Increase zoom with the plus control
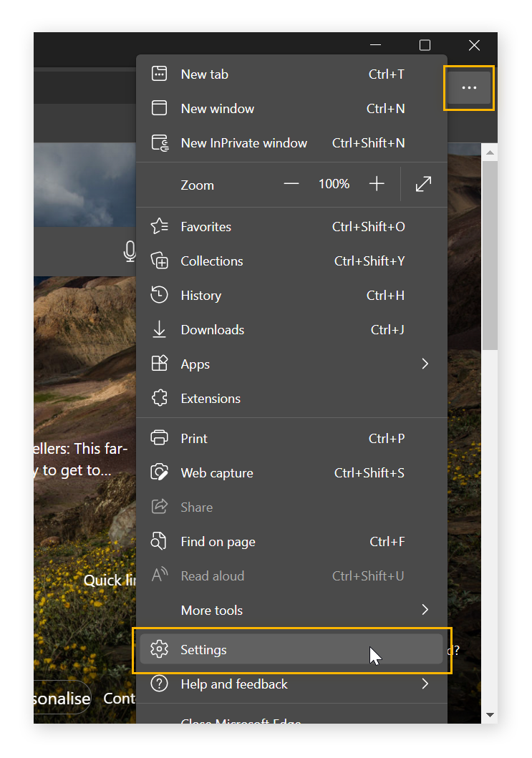Screen dimensions: 532x758 tap(377, 184)
